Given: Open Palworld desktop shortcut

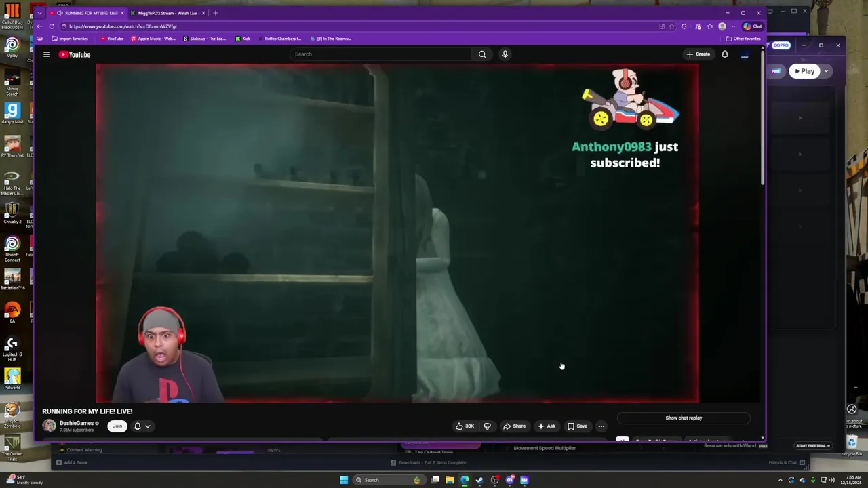Looking at the screenshot, I should coord(12,379).
